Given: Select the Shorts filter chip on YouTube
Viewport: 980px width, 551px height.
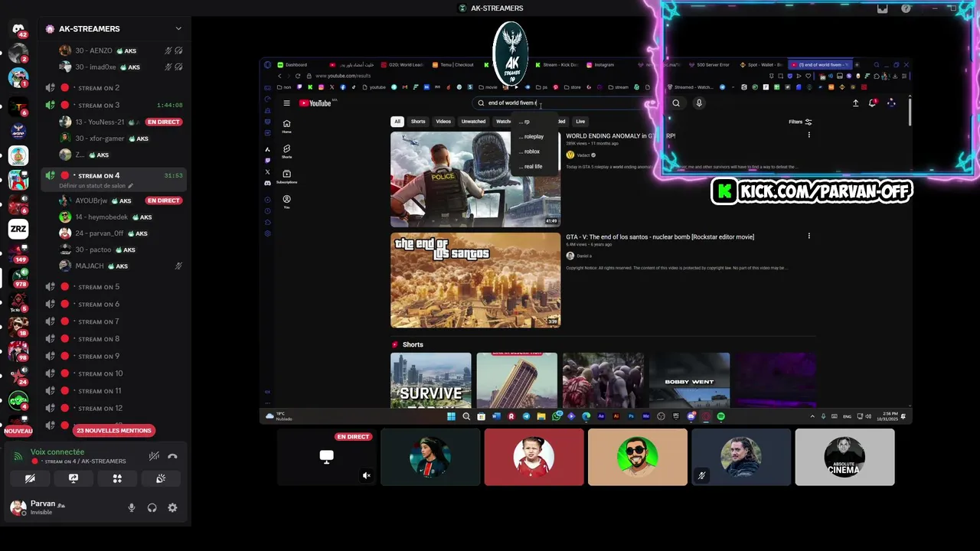Looking at the screenshot, I should (x=418, y=122).
